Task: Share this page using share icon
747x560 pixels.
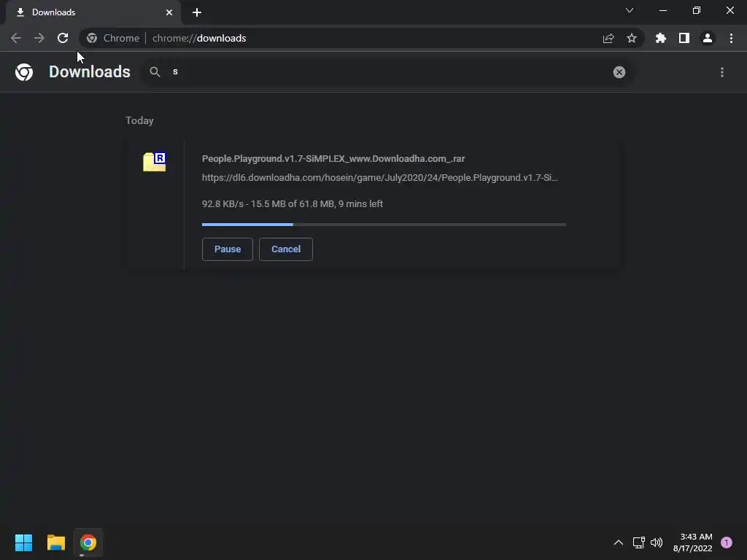Action: (608, 38)
